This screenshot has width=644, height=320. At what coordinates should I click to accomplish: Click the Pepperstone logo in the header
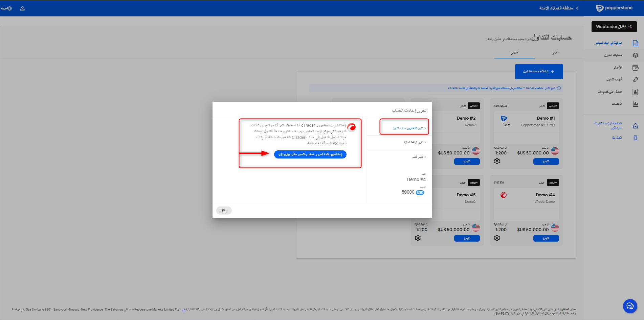point(614,8)
